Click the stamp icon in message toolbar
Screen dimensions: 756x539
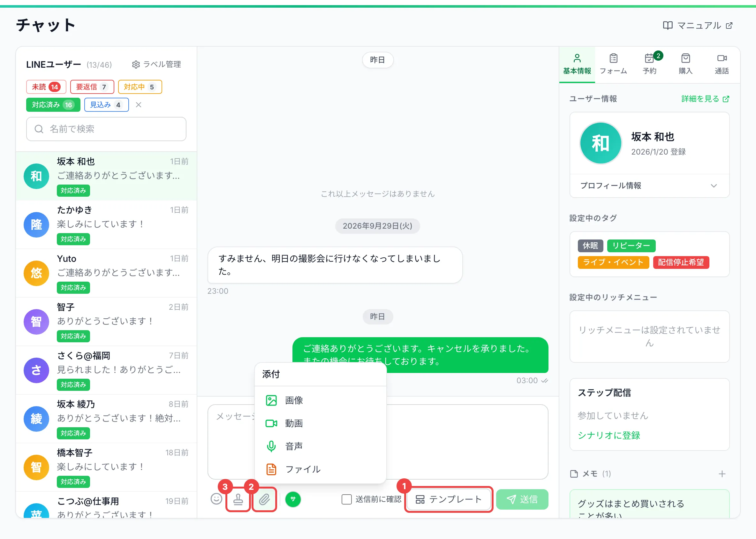coord(238,499)
